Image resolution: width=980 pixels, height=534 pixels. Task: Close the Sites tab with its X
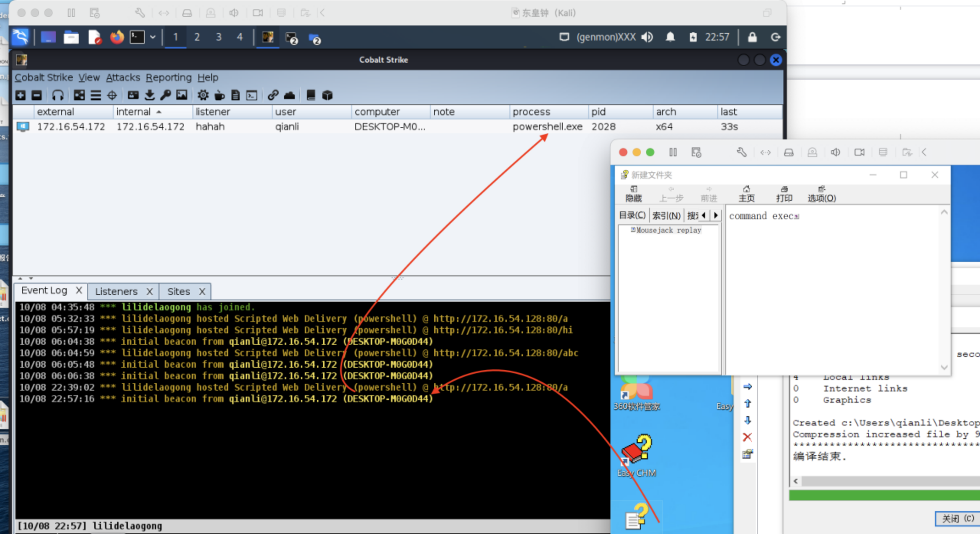pyautogui.click(x=202, y=292)
